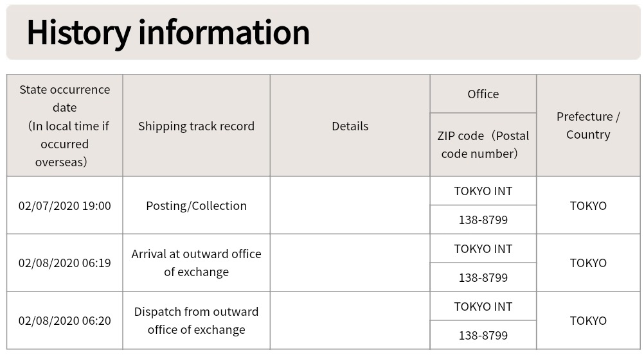Select the ZIP code (Postal code number) header
The image size is (644, 364).
pyautogui.click(x=483, y=145)
